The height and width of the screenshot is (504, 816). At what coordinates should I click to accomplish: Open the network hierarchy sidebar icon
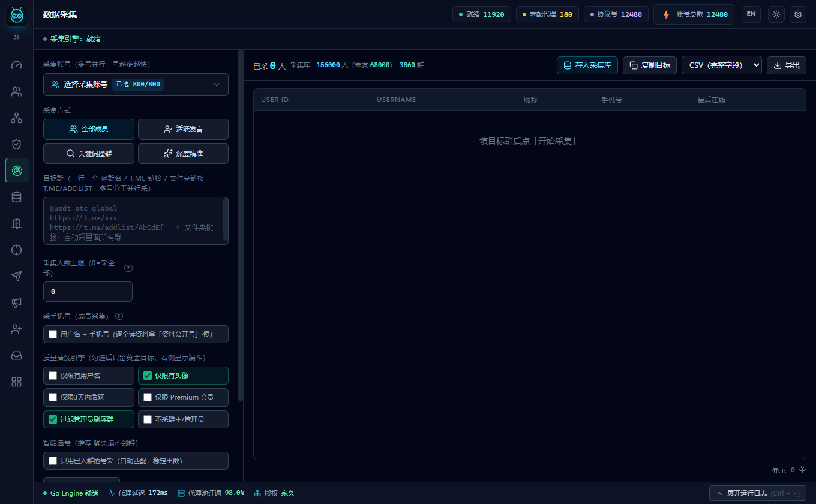point(17,118)
